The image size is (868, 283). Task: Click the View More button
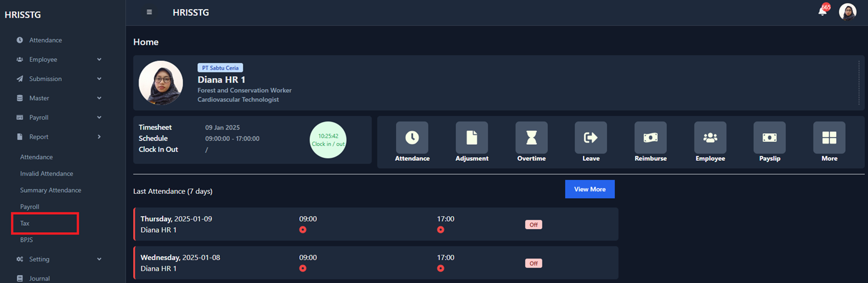(x=590, y=189)
